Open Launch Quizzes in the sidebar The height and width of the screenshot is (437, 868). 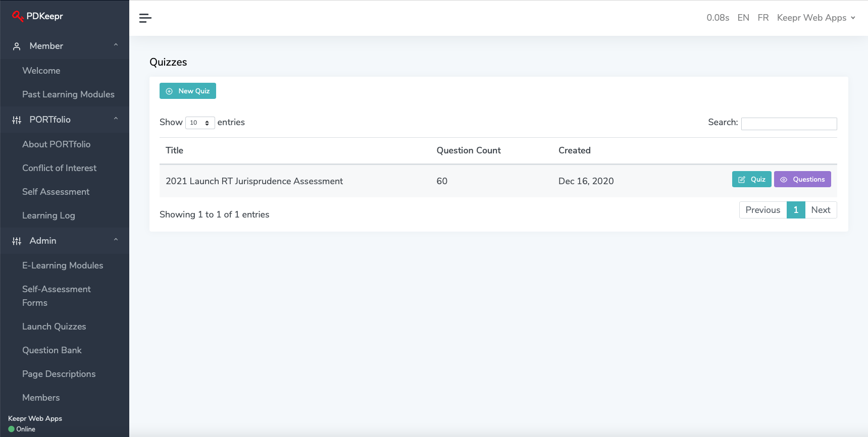[x=54, y=326]
